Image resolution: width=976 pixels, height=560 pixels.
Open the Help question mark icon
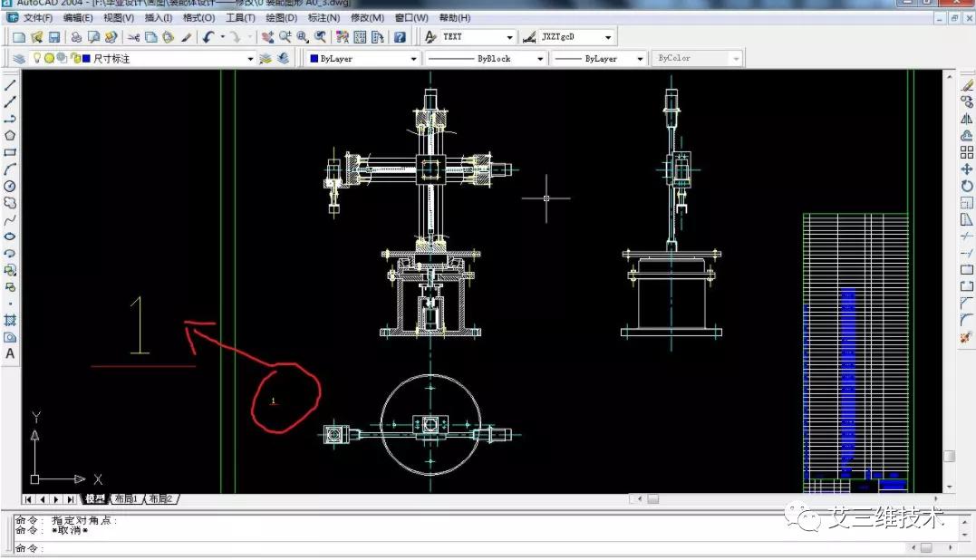(x=400, y=37)
